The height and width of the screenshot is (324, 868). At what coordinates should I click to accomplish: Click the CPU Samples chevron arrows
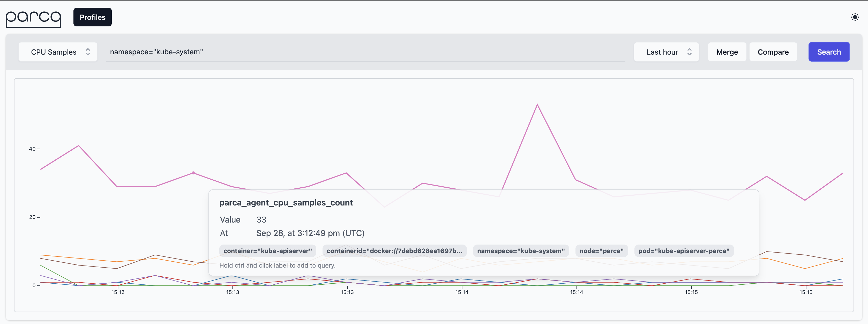tap(88, 52)
